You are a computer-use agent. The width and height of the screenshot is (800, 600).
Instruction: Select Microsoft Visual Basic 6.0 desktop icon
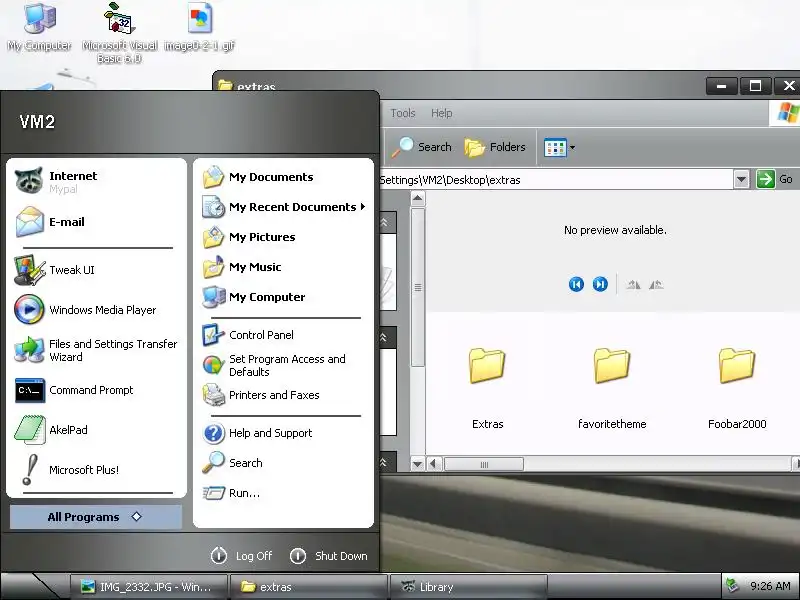119,33
